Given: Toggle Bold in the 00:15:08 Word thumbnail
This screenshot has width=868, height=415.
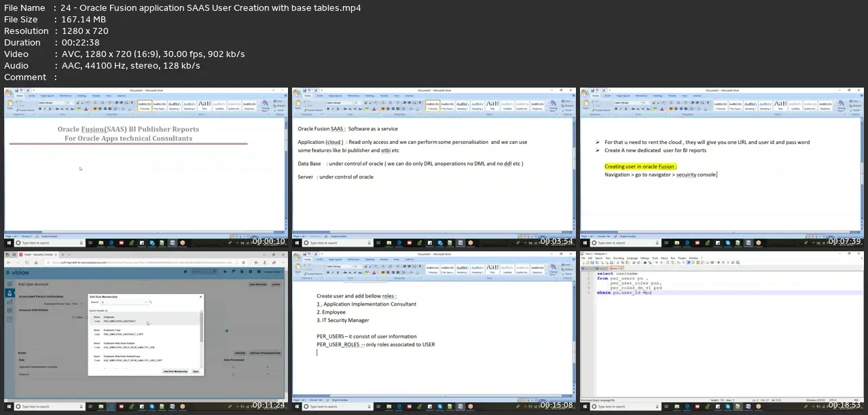Looking at the screenshot, I should point(329,273).
